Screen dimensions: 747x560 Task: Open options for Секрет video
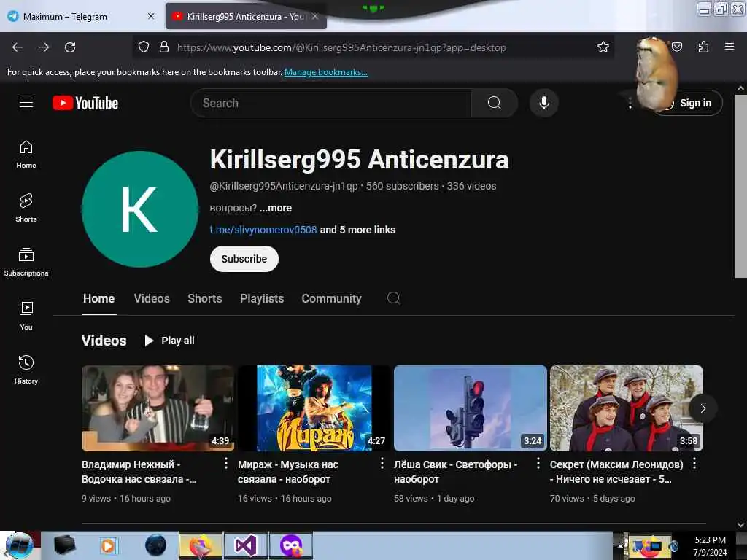(x=694, y=464)
